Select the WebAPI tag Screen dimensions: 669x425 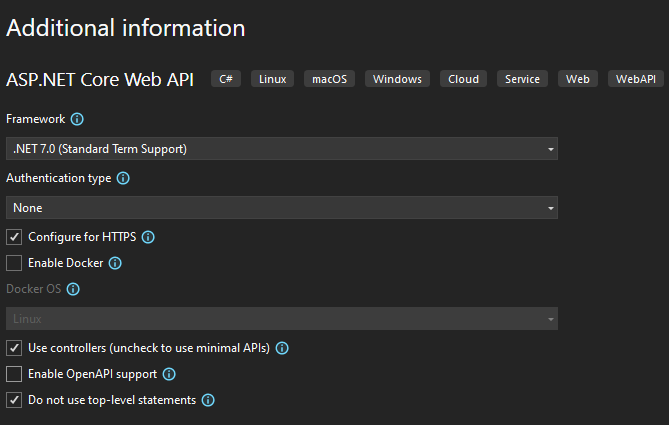click(635, 79)
